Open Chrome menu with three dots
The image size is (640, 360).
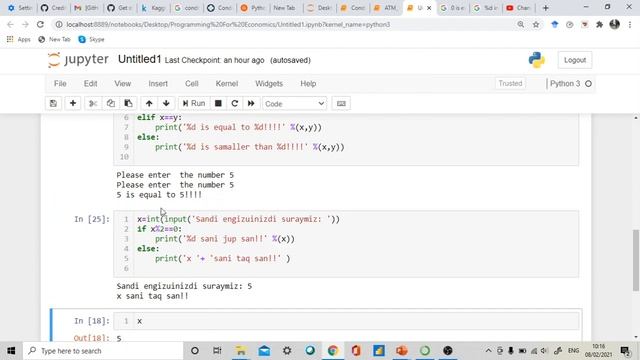[630, 24]
